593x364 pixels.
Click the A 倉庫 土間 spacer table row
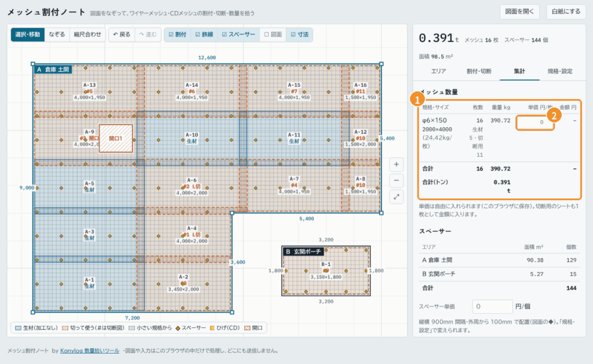coord(499,260)
